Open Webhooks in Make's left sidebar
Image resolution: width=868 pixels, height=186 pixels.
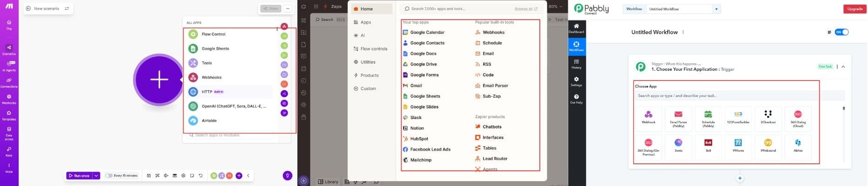point(9,99)
